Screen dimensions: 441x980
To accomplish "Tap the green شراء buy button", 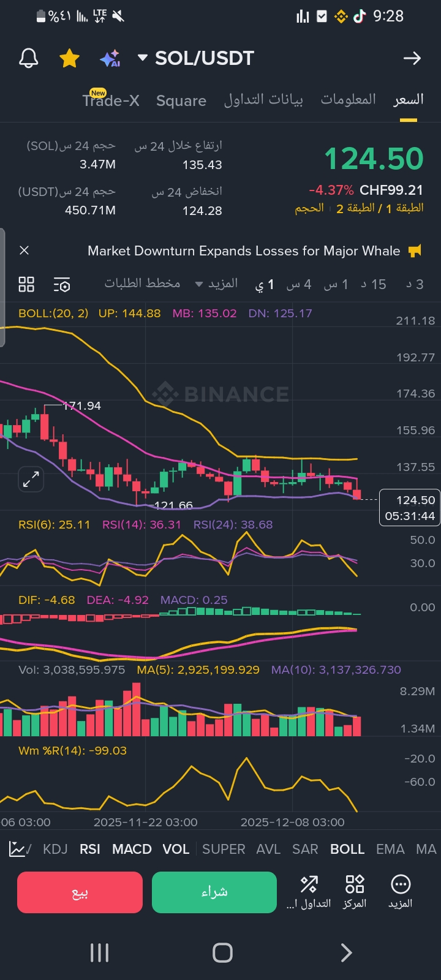I will point(214,892).
